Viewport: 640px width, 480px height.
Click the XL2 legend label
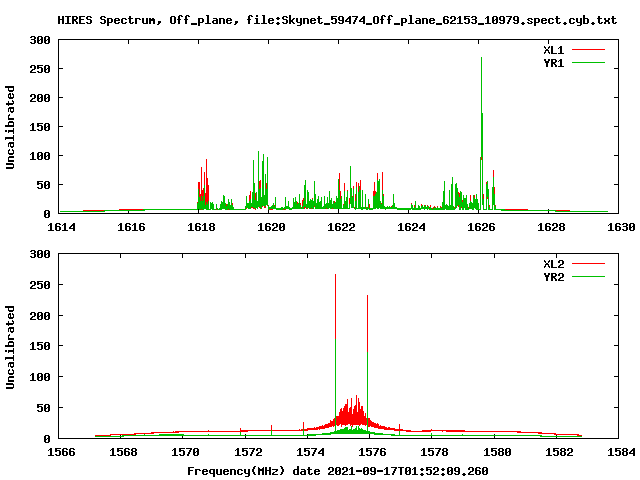tap(553, 264)
